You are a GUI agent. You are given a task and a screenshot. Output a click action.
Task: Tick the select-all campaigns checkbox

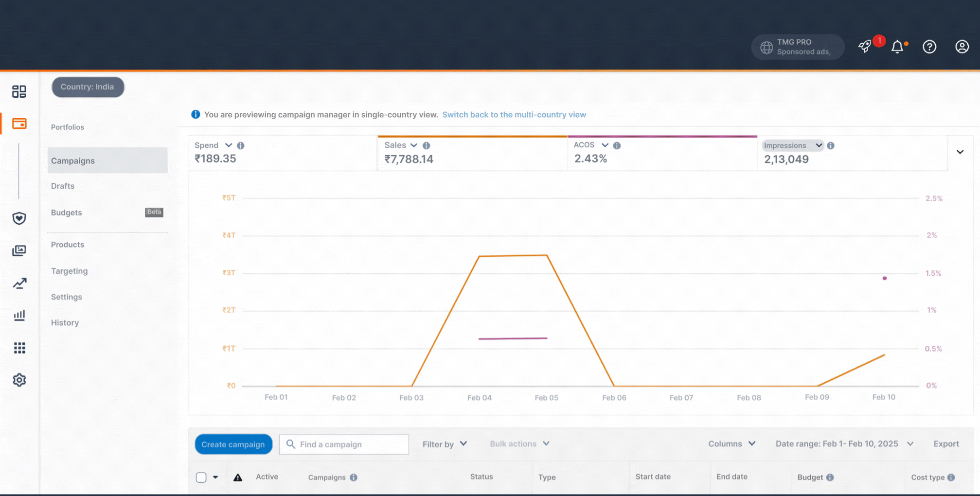[x=201, y=478]
